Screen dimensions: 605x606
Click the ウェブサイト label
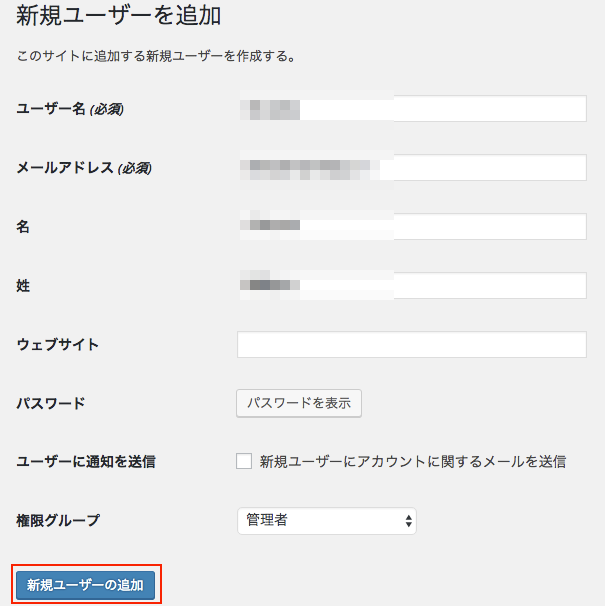pyautogui.click(x=58, y=345)
